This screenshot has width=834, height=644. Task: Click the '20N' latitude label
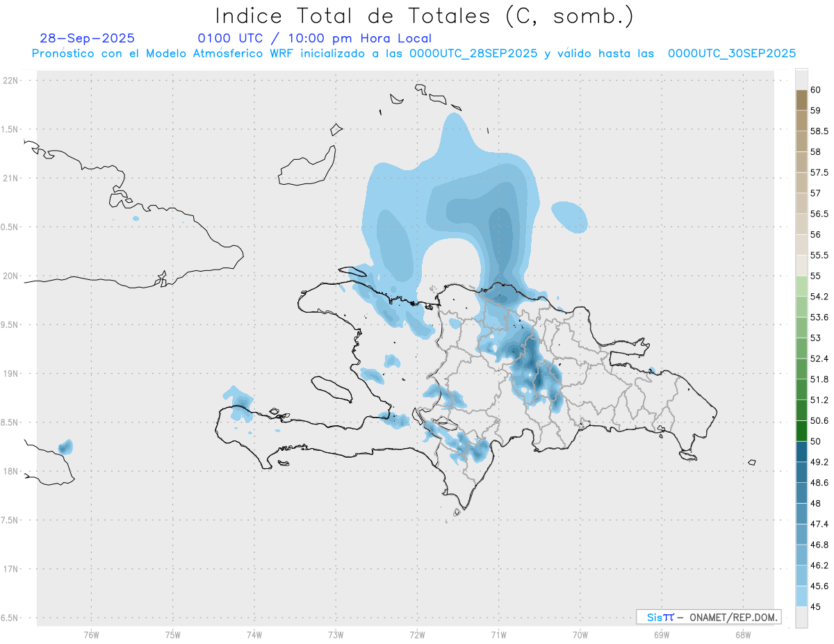coord(10,276)
